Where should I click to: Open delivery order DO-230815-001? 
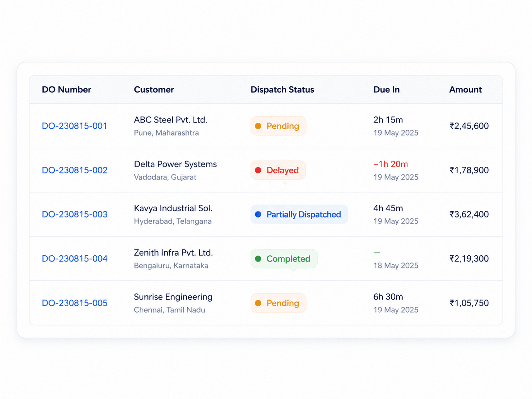click(x=75, y=126)
